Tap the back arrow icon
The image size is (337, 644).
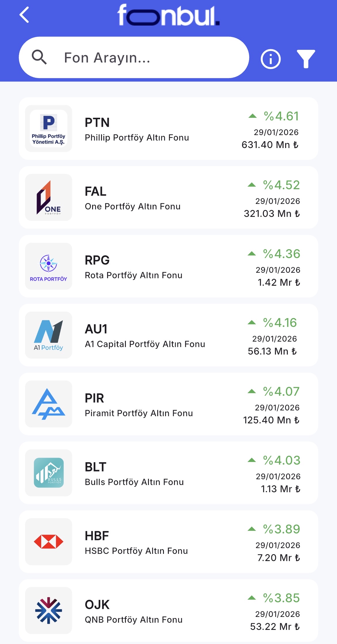pos(24,15)
